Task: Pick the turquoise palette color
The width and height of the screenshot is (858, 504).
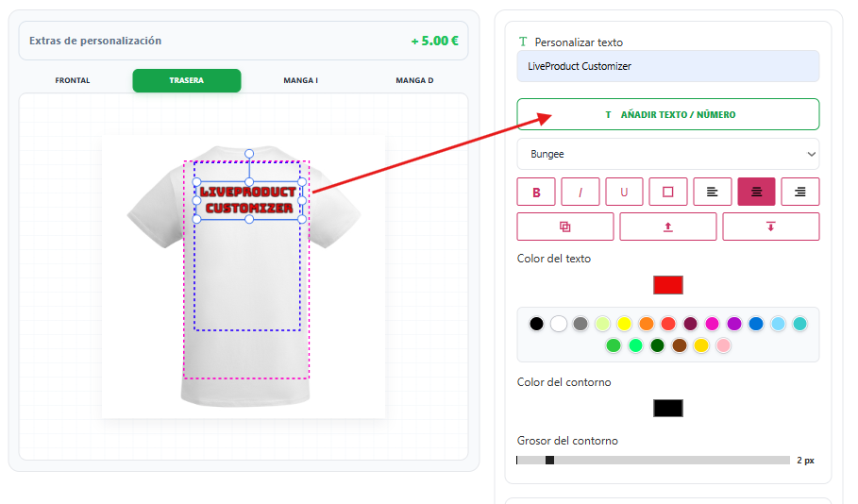Action: pos(800,324)
